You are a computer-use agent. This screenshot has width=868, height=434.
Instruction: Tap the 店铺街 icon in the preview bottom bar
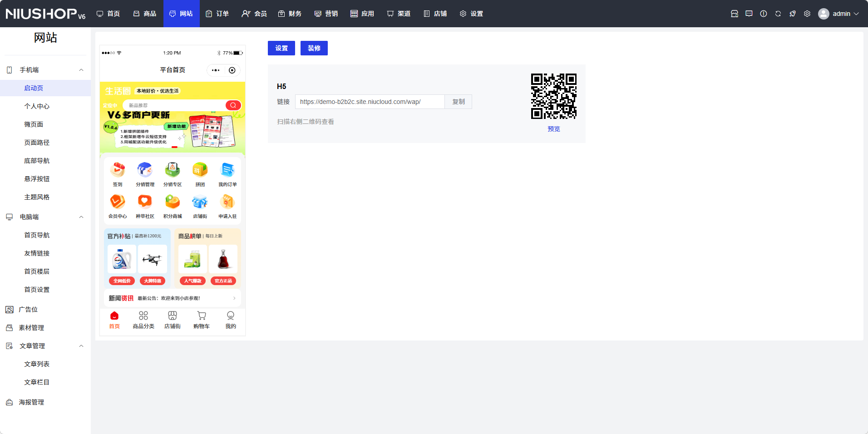tap(173, 316)
